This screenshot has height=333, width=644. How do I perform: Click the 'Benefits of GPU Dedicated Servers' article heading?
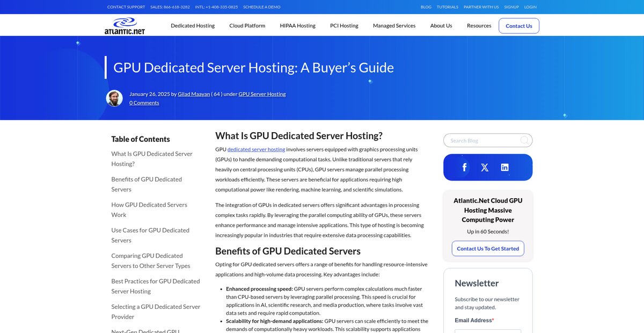pyautogui.click(x=288, y=251)
